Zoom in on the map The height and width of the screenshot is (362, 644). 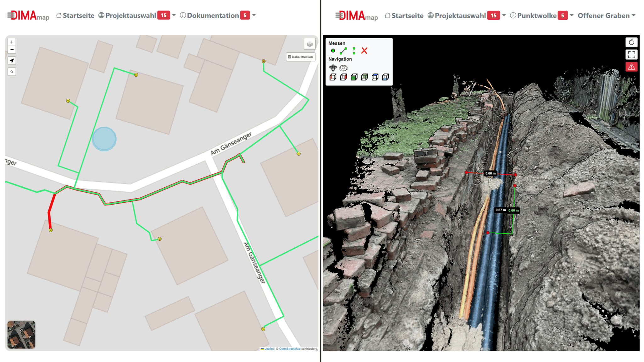[12, 42]
